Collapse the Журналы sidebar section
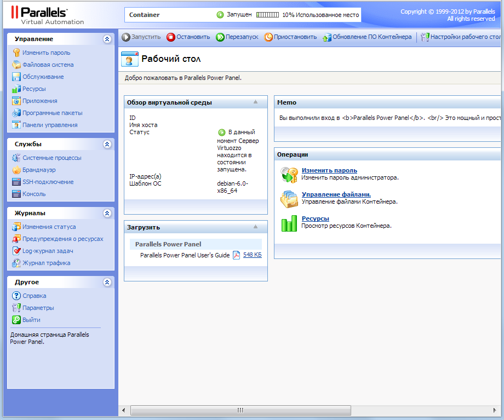504x420 pixels. 107,214
